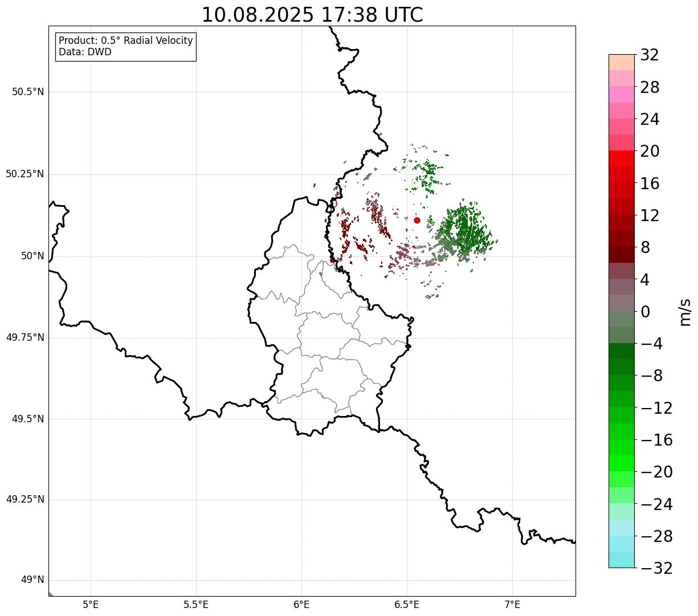The width and height of the screenshot is (698, 616).
Task: Click the colorbar label 16
Action: [650, 183]
